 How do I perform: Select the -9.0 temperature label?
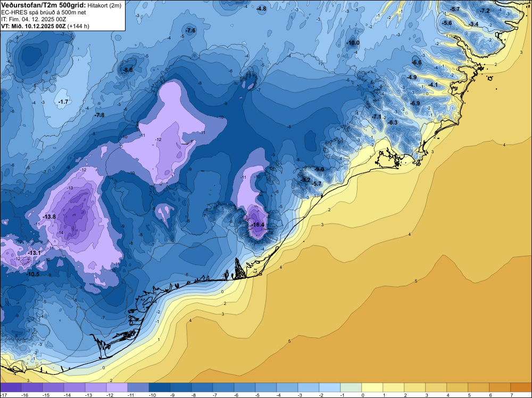319,169
